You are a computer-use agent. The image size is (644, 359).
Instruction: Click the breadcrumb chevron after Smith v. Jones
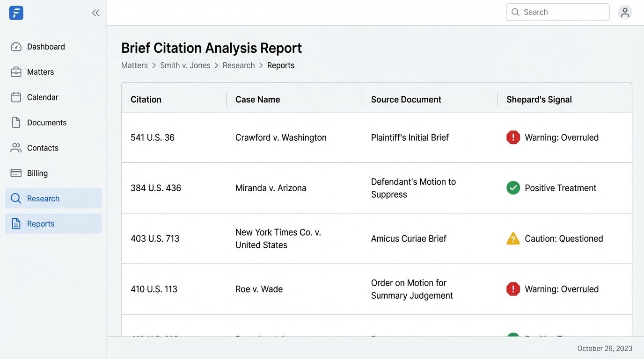tap(216, 65)
